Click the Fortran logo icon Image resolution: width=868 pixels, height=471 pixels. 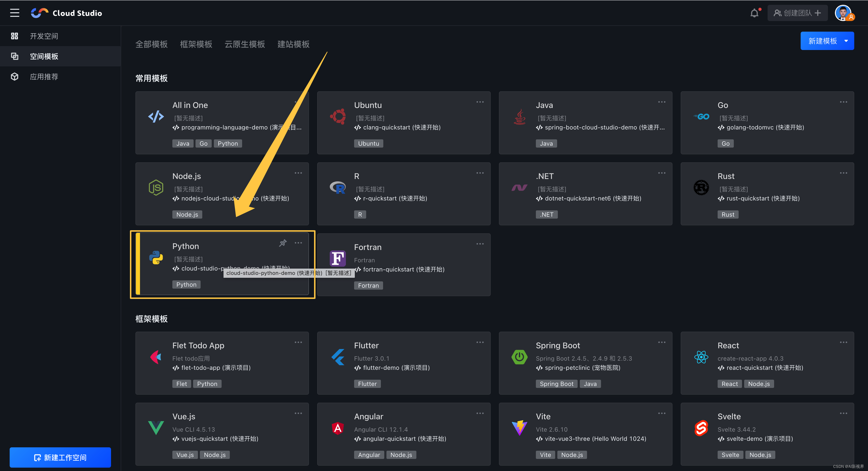click(338, 259)
